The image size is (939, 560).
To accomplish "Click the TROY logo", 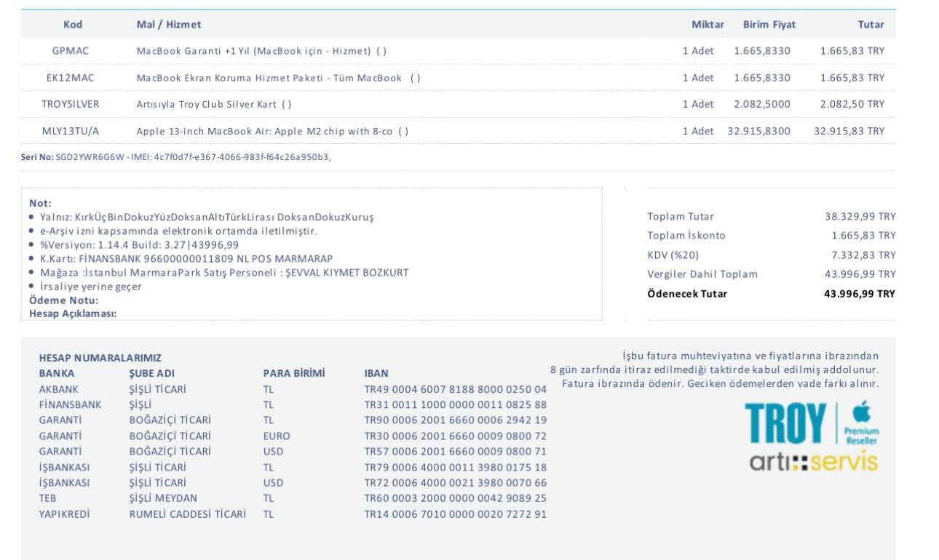I will click(x=786, y=423).
